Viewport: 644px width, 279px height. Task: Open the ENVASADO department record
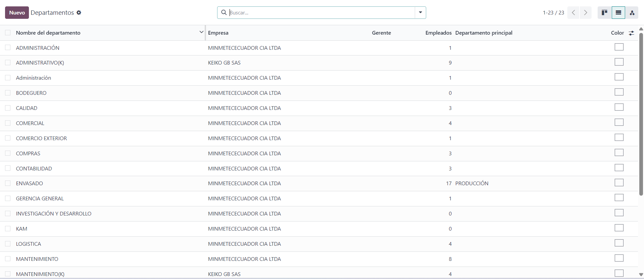click(30, 184)
